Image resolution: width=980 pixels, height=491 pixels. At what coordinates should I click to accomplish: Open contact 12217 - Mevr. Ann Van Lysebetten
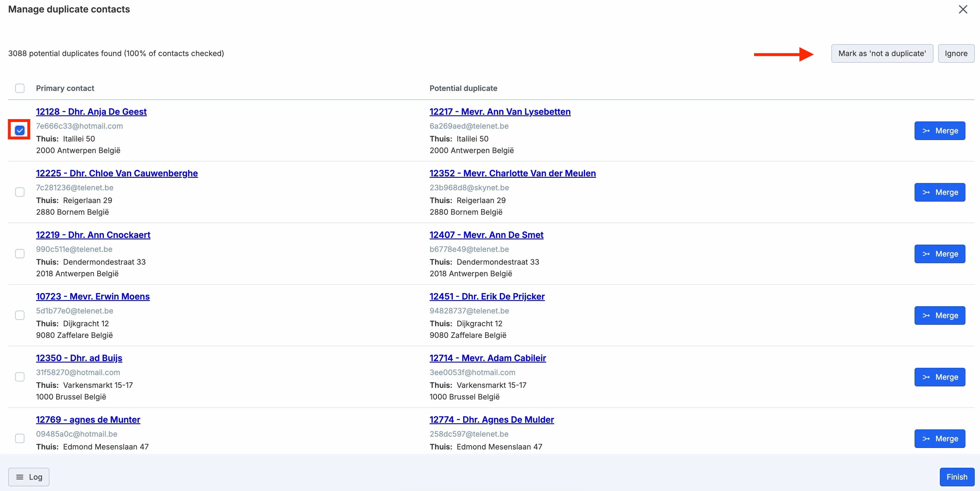tap(500, 112)
